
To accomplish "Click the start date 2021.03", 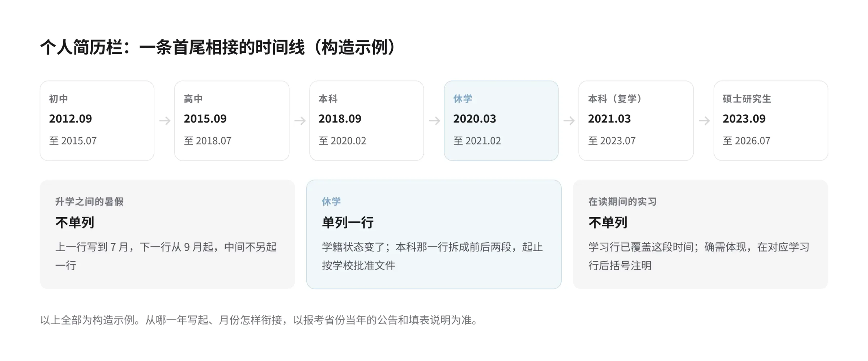I will click(609, 119).
